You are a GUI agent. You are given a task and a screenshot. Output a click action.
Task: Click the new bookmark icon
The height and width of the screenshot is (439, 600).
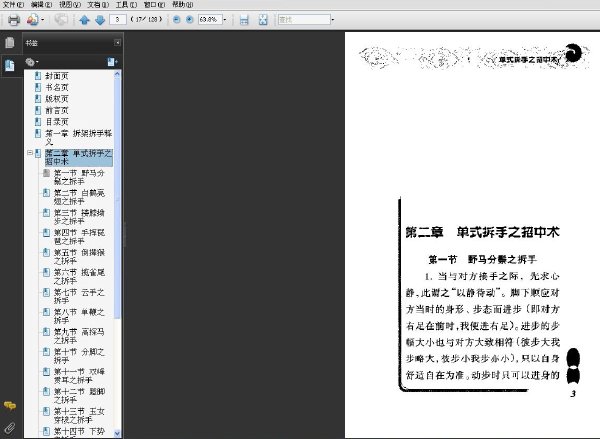112,62
